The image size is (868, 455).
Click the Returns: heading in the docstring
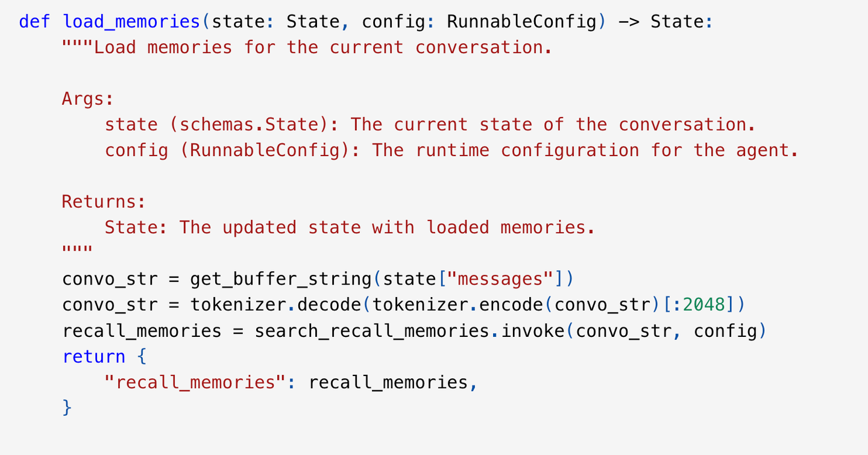104,202
